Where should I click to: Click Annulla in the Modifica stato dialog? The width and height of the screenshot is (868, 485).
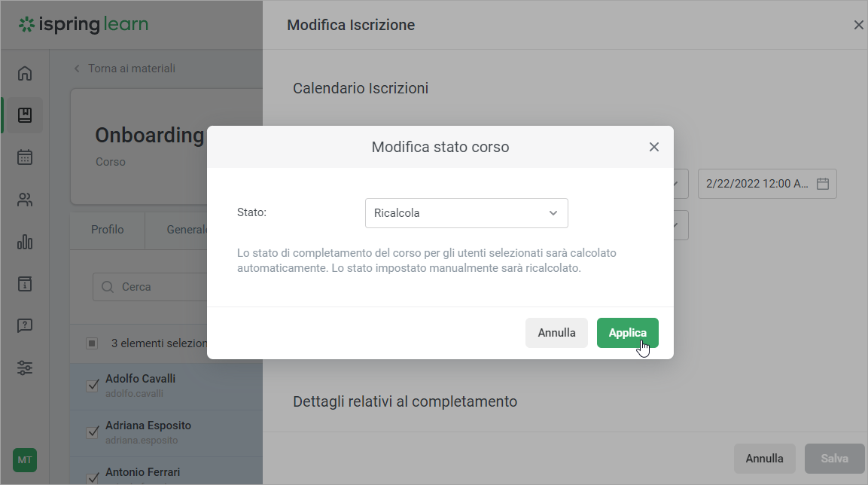[x=556, y=333]
